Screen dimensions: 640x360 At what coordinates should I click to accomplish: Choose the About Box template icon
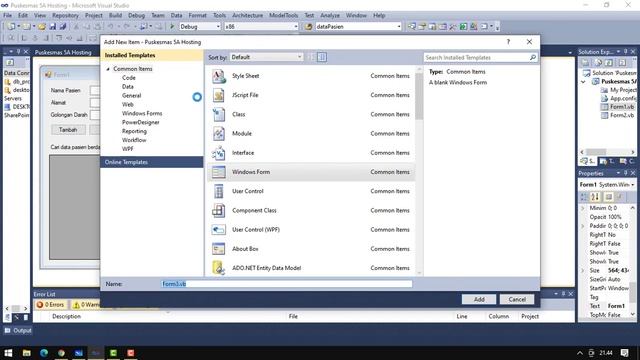[218, 249]
